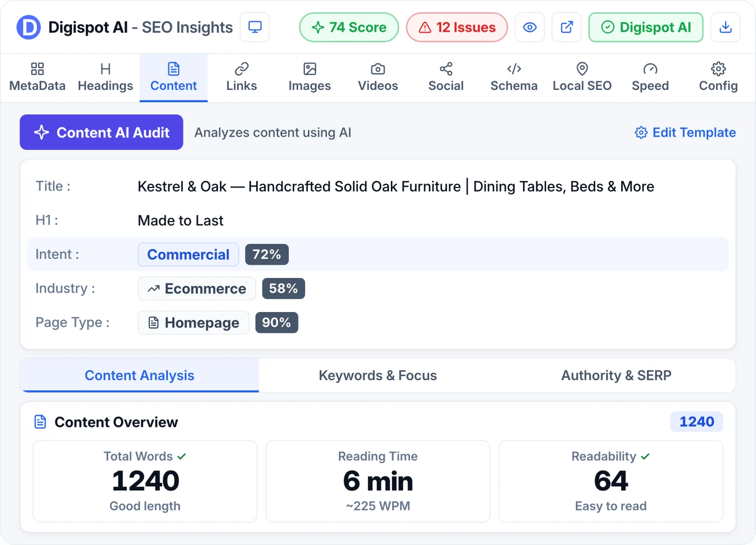Switch to the Videos tab

point(378,78)
